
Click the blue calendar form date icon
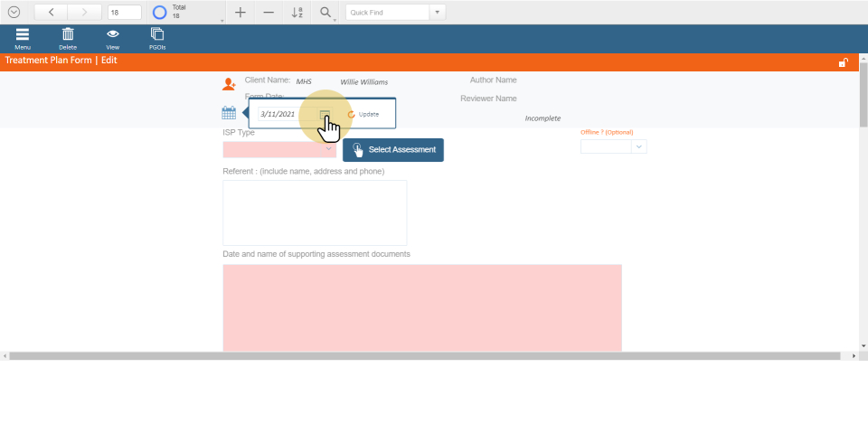pyautogui.click(x=229, y=113)
